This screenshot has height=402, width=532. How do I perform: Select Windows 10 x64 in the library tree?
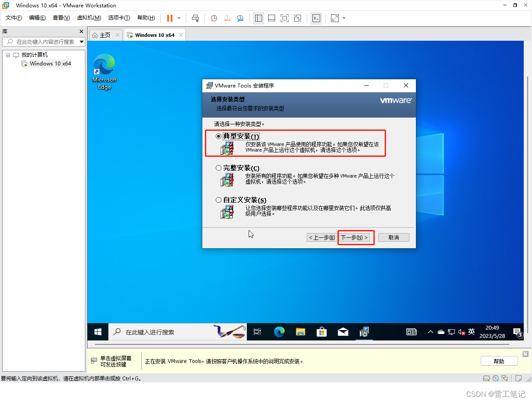(50, 64)
